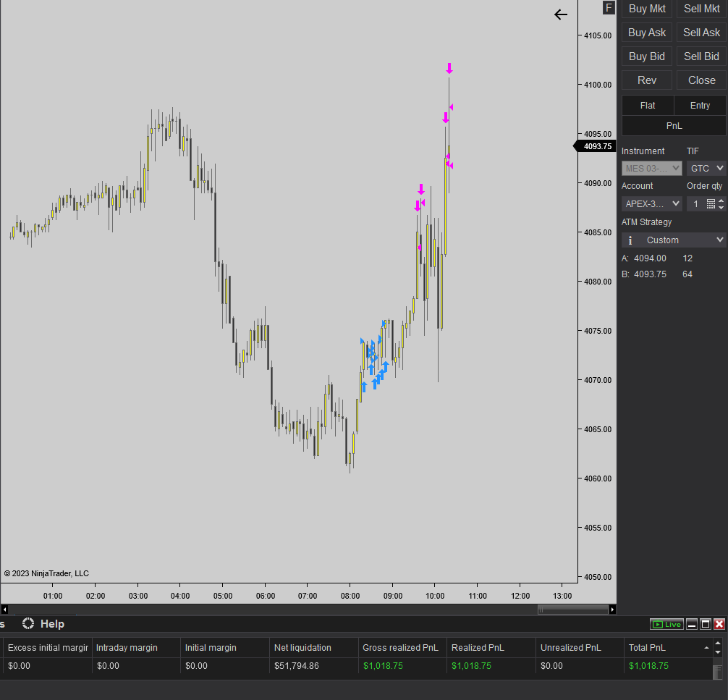728x700 pixels.
Task: Close position with Close button
Action: point(701,80)
